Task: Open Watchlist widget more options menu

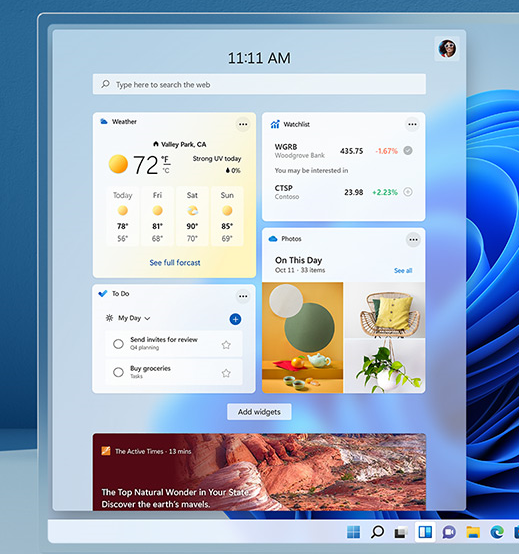Action: pos(412,124)
